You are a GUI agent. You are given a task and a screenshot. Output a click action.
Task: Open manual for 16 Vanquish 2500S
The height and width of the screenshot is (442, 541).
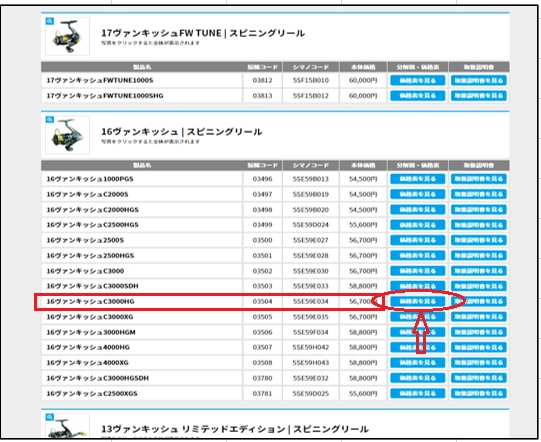tap(479, 240)
